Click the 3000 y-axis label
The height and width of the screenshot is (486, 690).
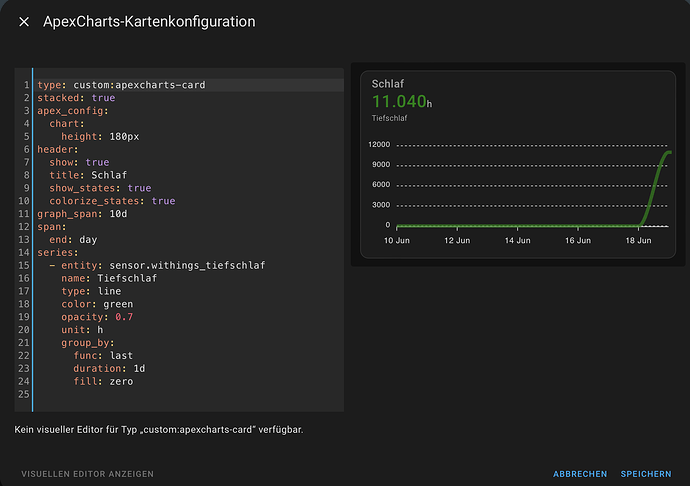tap(381, 205)
